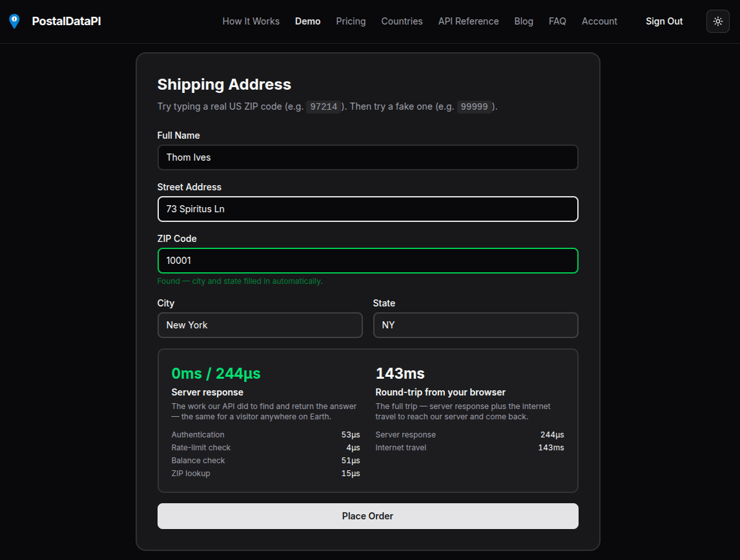This screenshot has width=740, height=560.
Task: Click Sign Out
Action: 664,21
